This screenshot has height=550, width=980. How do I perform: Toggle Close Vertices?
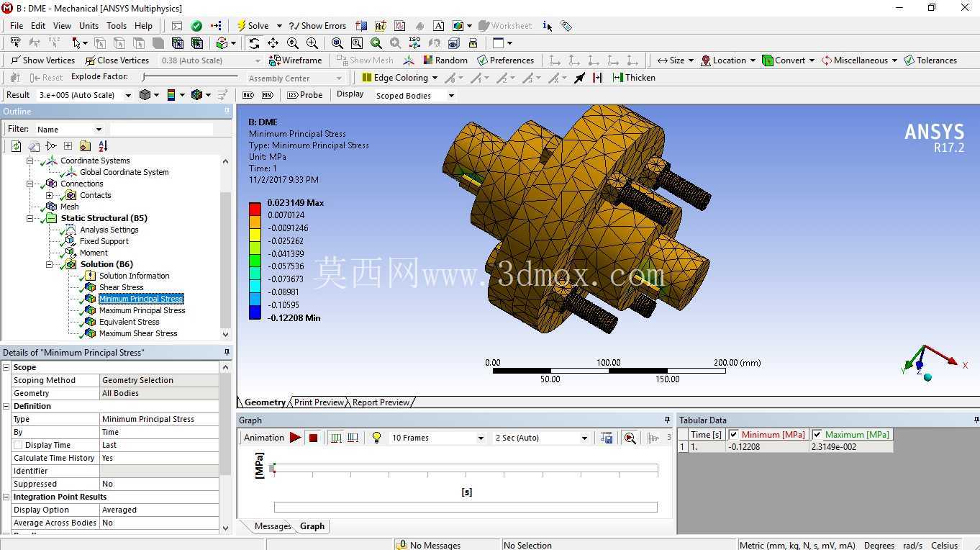[117, 60]
